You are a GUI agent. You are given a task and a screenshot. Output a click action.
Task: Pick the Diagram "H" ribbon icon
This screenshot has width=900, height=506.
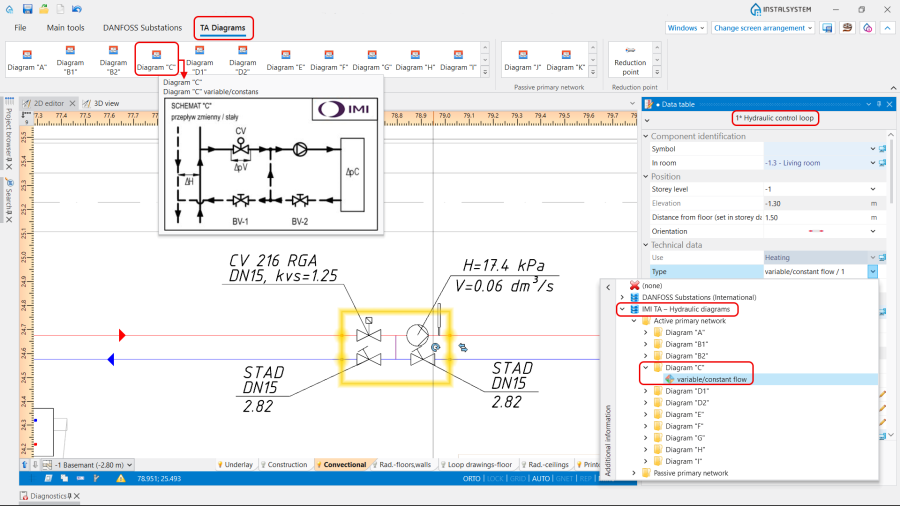pos(414,58)
